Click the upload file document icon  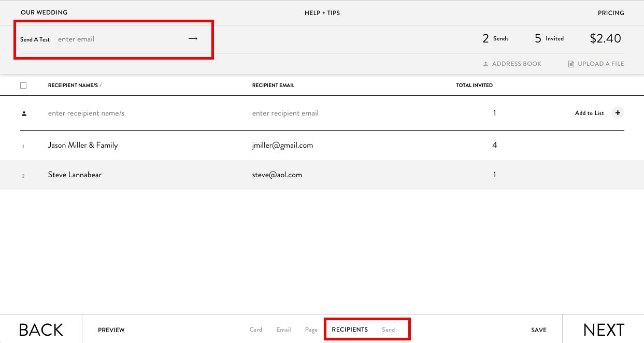coord(571,64)
